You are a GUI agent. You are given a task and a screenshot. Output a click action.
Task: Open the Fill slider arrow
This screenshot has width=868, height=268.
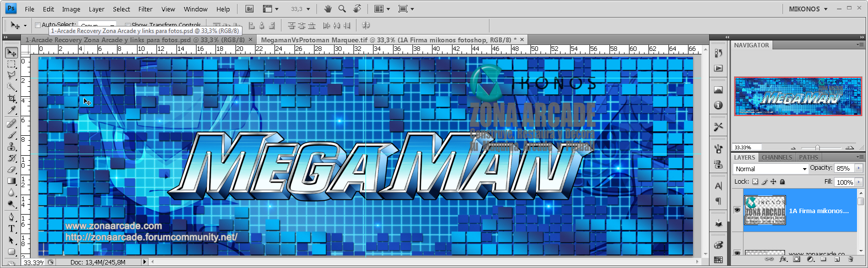point(859,182)
